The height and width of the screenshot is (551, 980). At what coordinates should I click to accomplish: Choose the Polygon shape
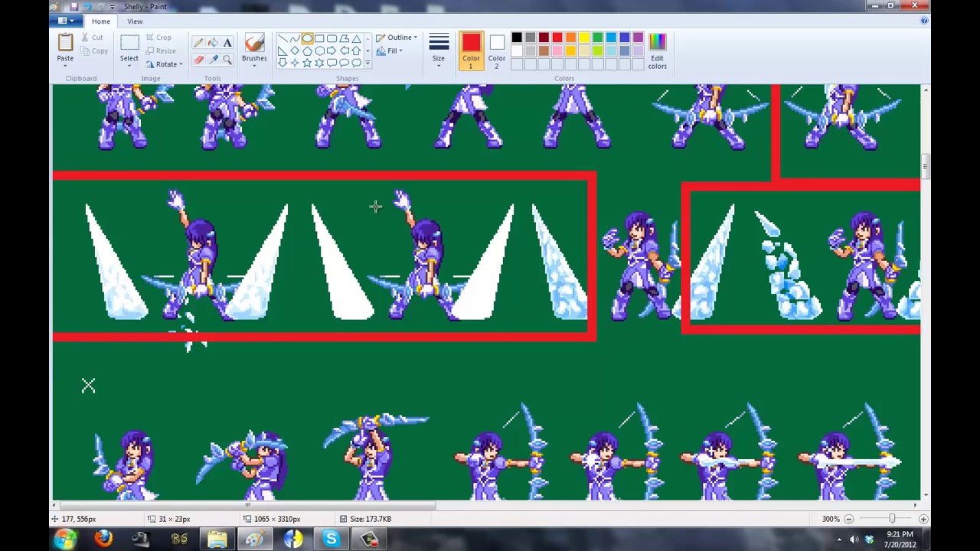click(x=344, y=38)
